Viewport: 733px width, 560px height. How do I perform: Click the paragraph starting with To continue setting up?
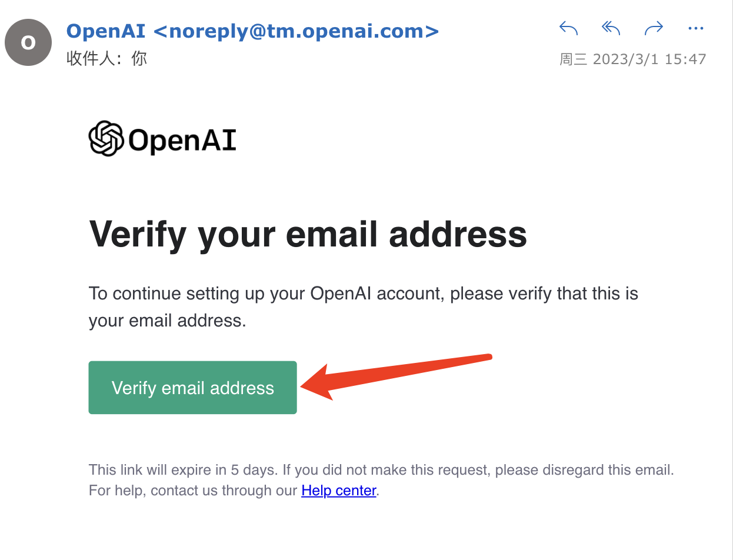[x=363, y=306]
